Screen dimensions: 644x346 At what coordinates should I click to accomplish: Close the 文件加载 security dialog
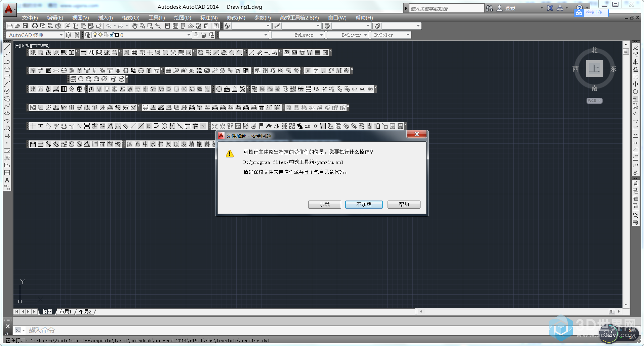coord(417,134)
